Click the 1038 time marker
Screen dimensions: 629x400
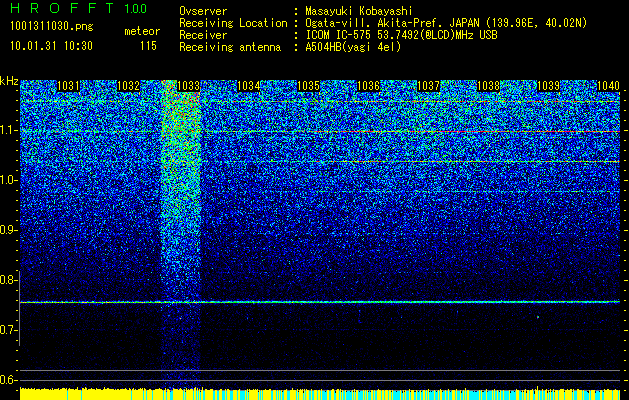click(489, 86)
